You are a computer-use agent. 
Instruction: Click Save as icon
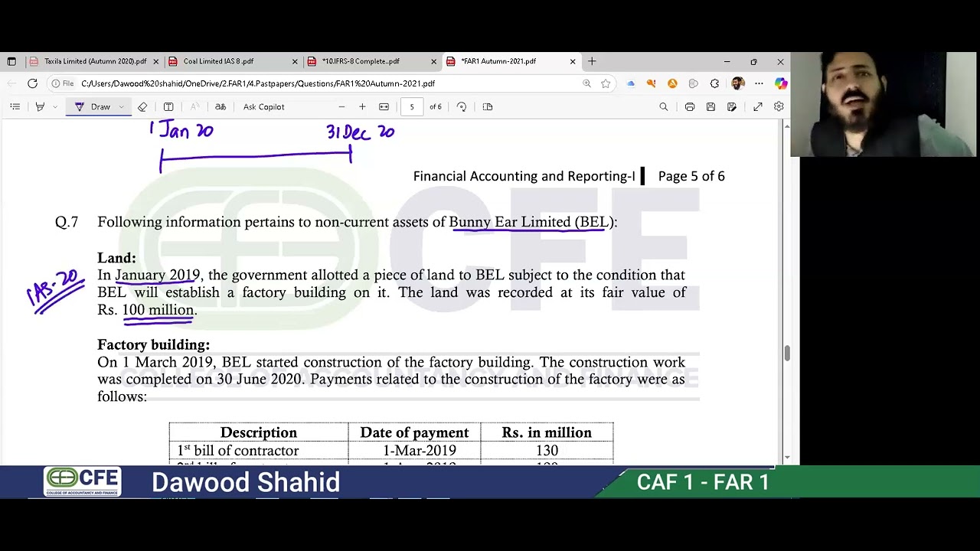pyautogui.click(x=732, y=107)
